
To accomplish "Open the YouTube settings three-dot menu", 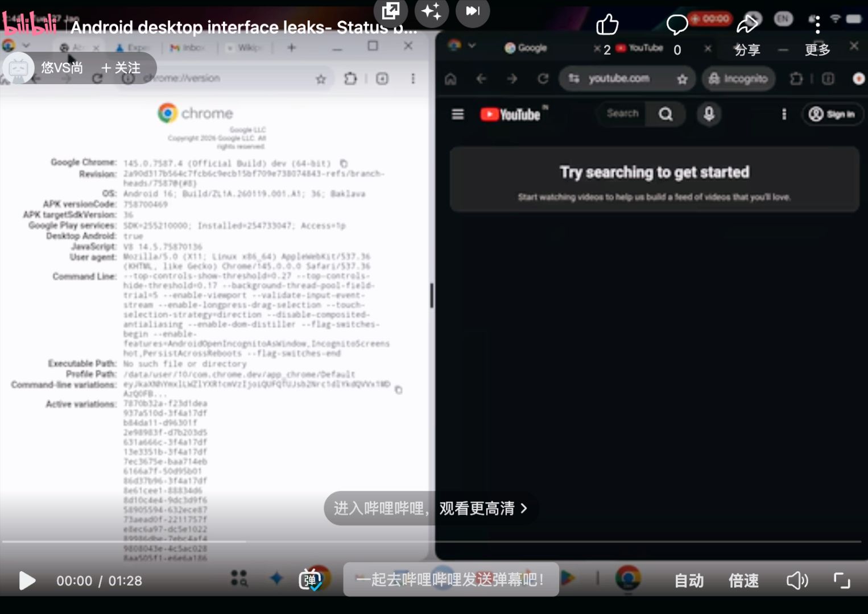I will pyautogui.click(x=784, y=114).
